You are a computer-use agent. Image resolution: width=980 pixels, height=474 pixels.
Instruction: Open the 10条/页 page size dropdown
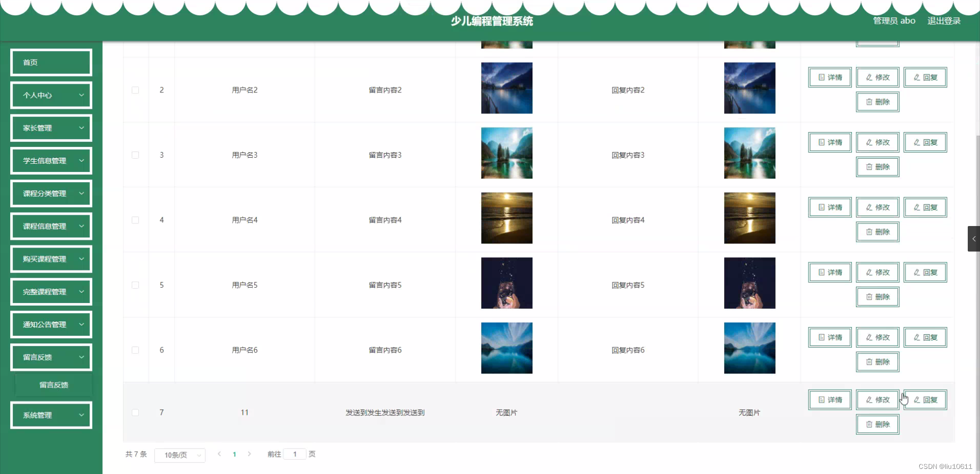tap(180, 455)
